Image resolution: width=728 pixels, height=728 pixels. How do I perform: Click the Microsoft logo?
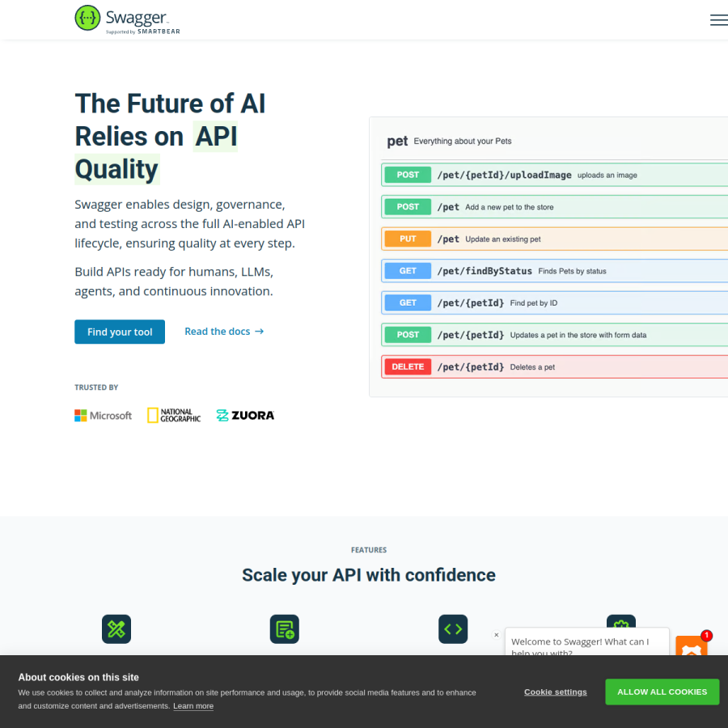click(103, 416)
